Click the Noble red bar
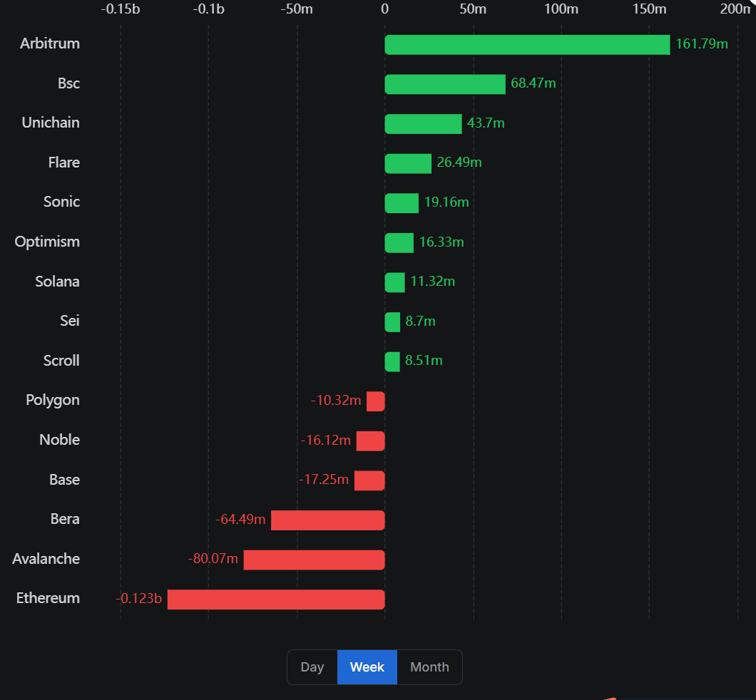Viewport: 756px width, 700px height. (370, 441)
